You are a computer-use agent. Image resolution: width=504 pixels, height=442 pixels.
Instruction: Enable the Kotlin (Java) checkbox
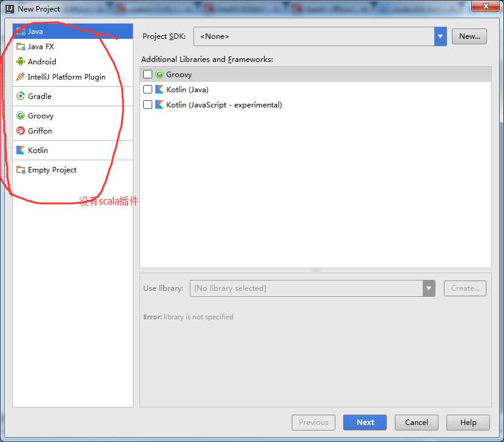pos(147,89)
